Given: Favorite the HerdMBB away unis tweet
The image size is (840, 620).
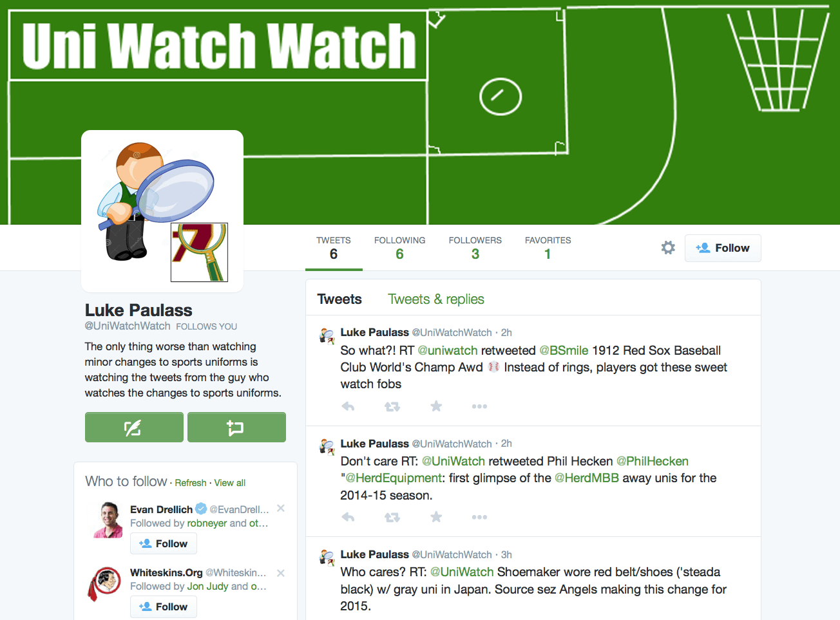Looking at the screenshot, I should [436, 517].
